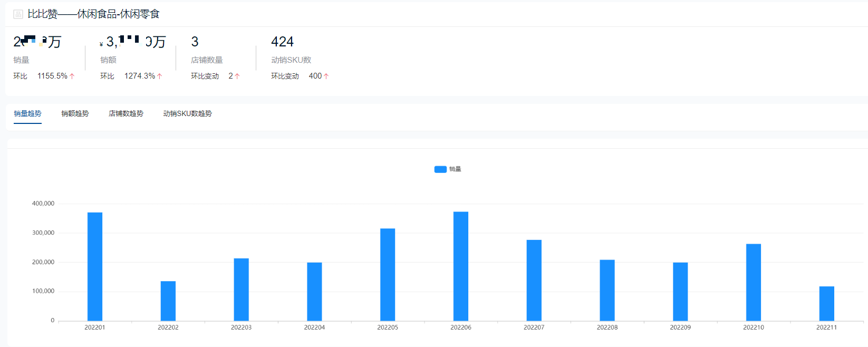The width and height of the screenshot is (868, 347).
Task: Click the 202204 sales bar
Action: coord(314,292)
